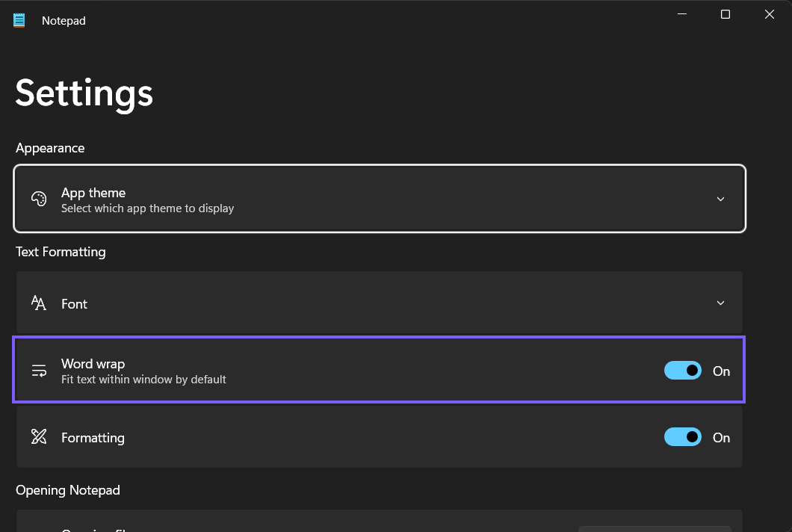Click the On label beside Word wrap
Screen dimensions: 792x532
721,371
